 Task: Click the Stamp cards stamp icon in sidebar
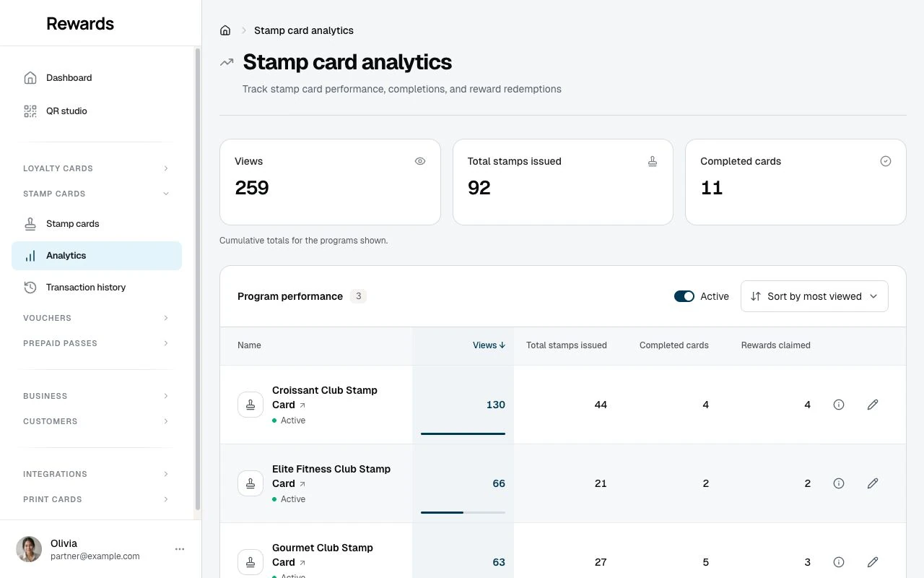30,224
